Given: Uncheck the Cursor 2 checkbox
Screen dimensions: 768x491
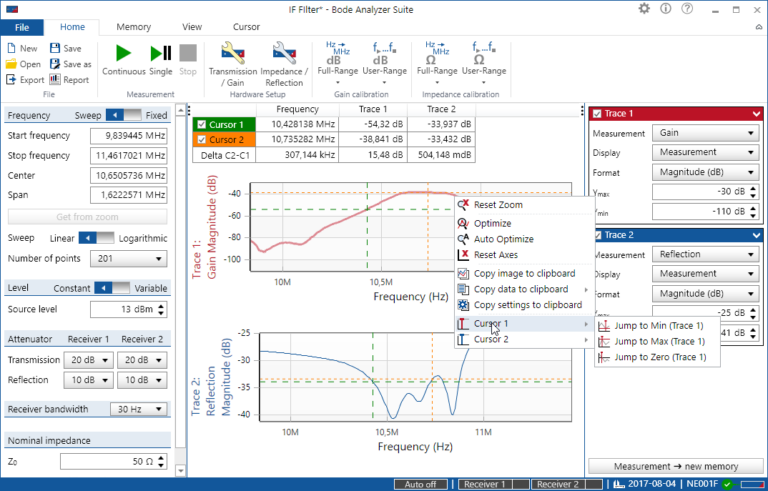Looking at the screenshot, I should pyautogui.click(x=201, y=140).
